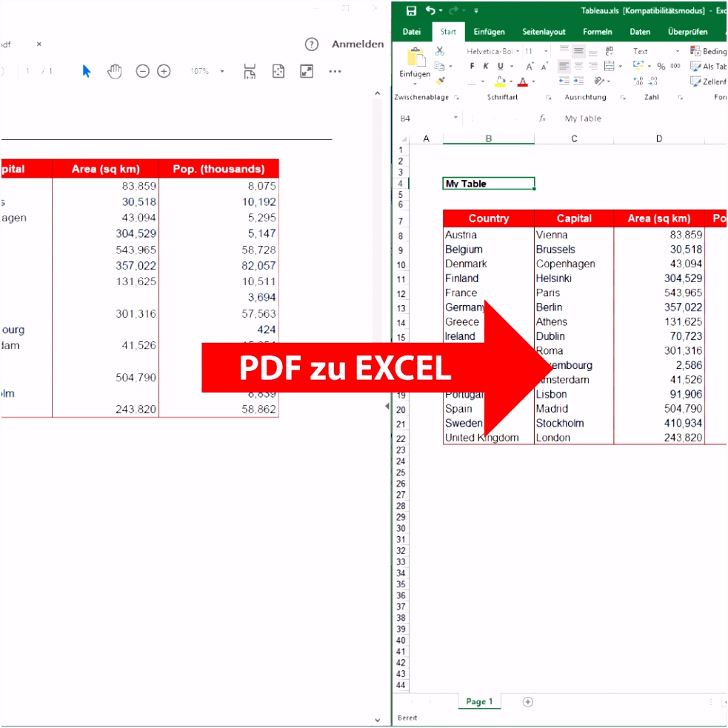Fit PDF page to width

pyautogui.click(x=250, y=72)
